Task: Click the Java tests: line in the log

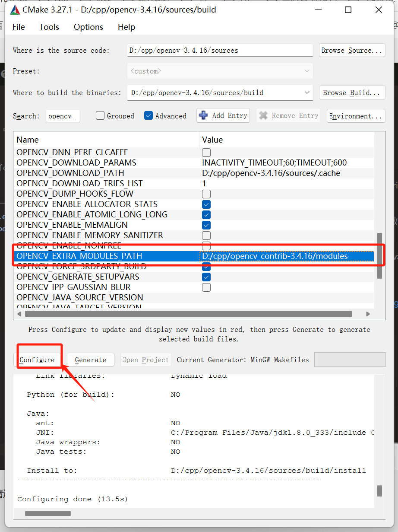Action: [x=108, y=452]
